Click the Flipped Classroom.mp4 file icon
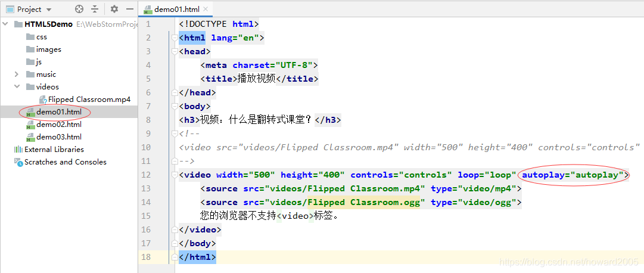The width and height of the screenshot is (644, 273). click(x=43, y=100)
